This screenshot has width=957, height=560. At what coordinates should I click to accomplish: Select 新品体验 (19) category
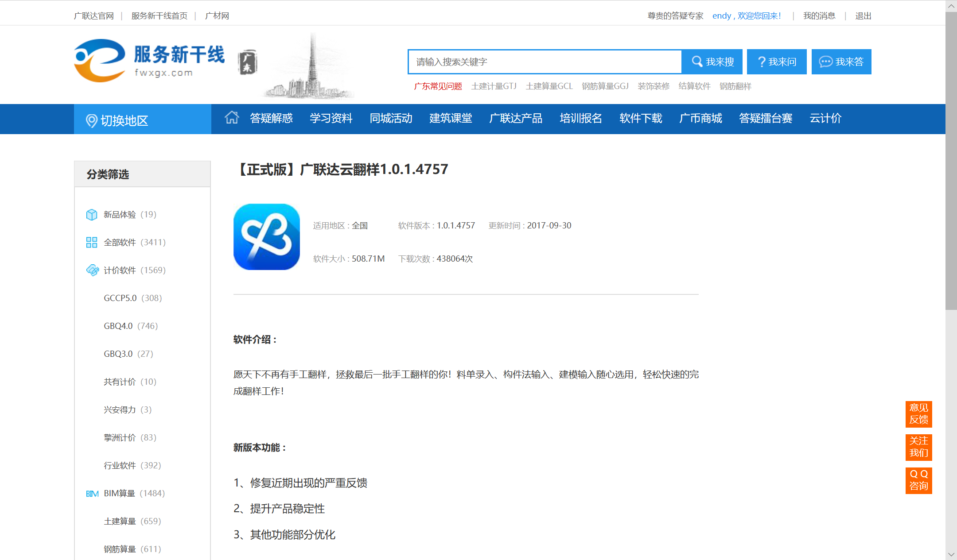tap(130, 215)
